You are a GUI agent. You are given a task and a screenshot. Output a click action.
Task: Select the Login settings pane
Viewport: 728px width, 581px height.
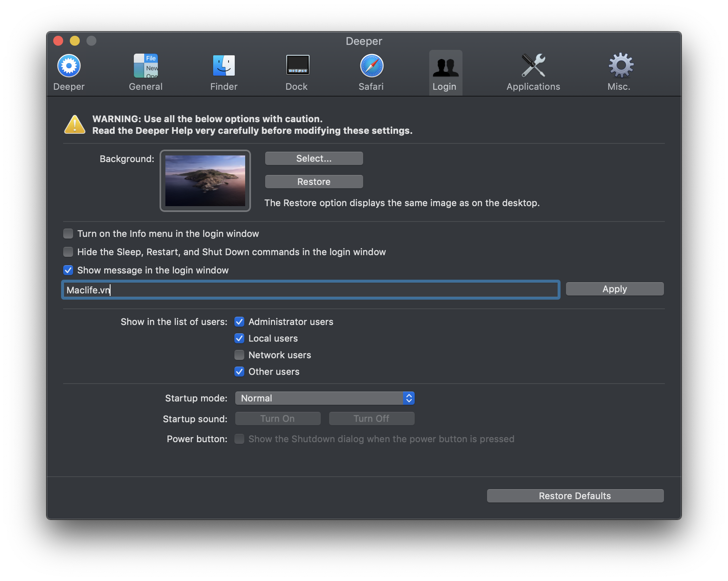click(445, 71)
